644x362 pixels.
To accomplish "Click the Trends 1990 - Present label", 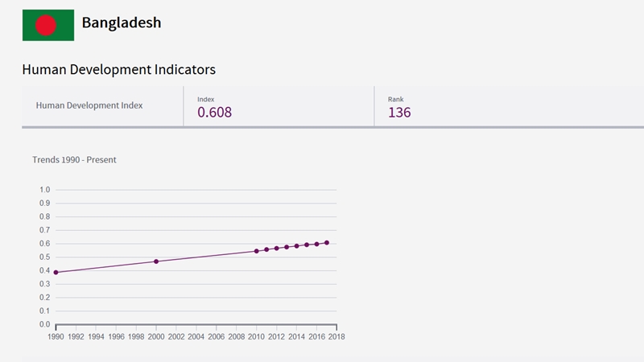I will point(74,160).
